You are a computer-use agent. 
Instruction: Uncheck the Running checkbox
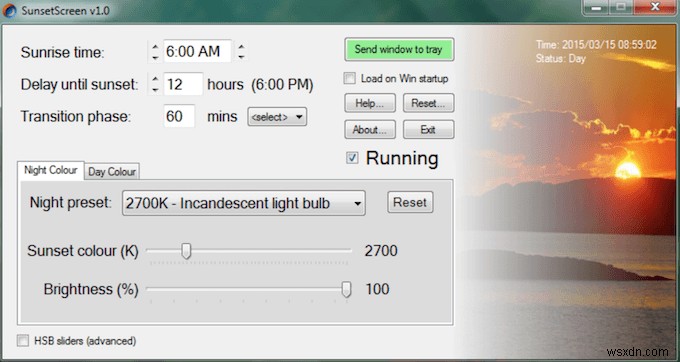tap(352, 158)
